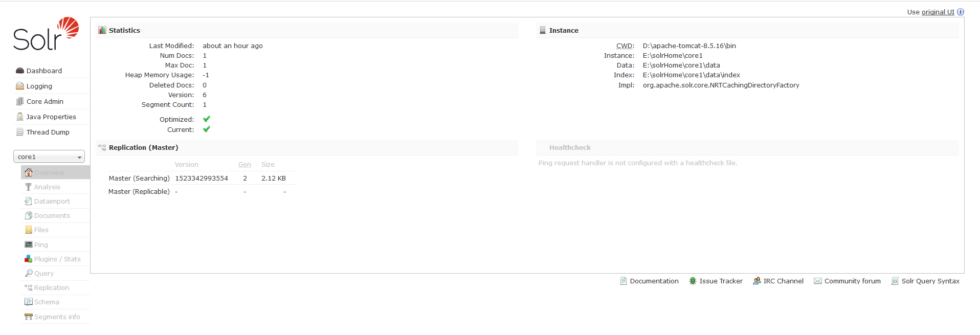The image size is (980, 335).
Task: Open the Analysis section
Action: 47,187
